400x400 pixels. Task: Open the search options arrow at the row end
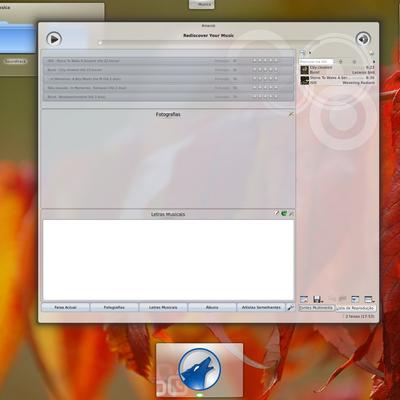tap(374, 62)
